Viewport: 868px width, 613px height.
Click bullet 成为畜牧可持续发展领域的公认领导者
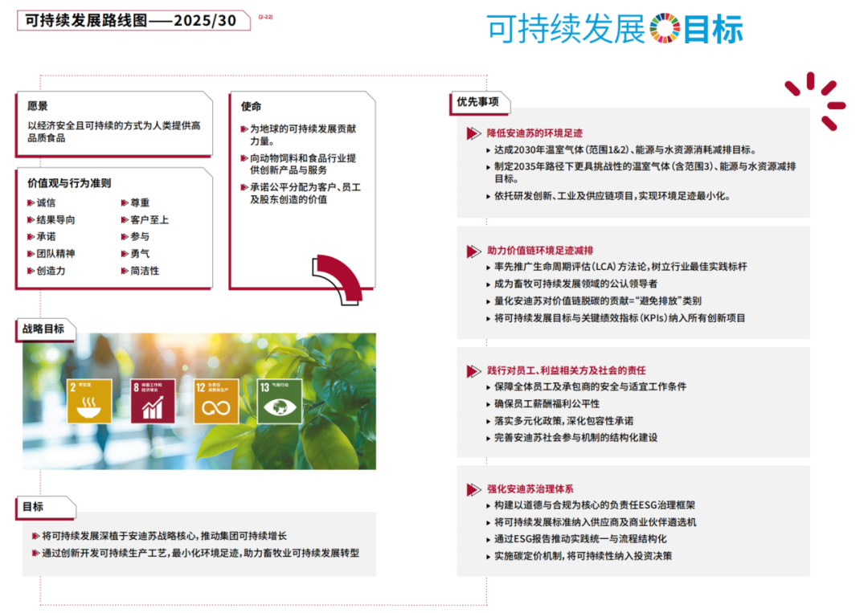575,284
